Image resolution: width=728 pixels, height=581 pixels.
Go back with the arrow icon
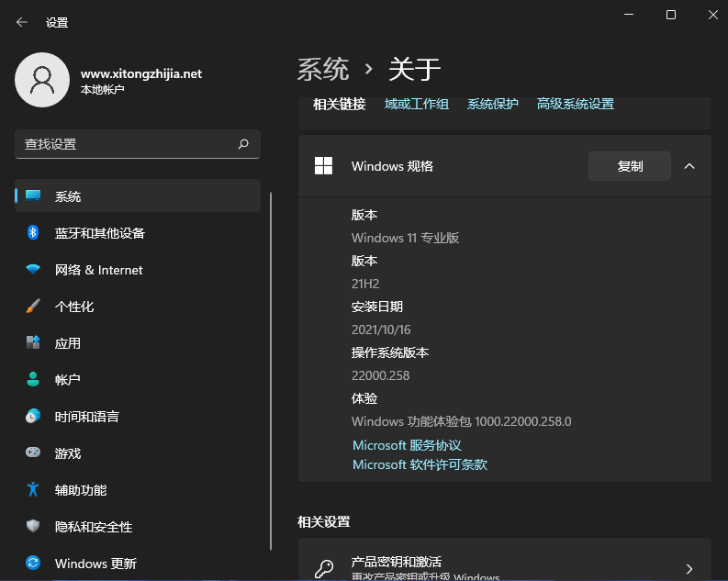[x=21, y=22]
